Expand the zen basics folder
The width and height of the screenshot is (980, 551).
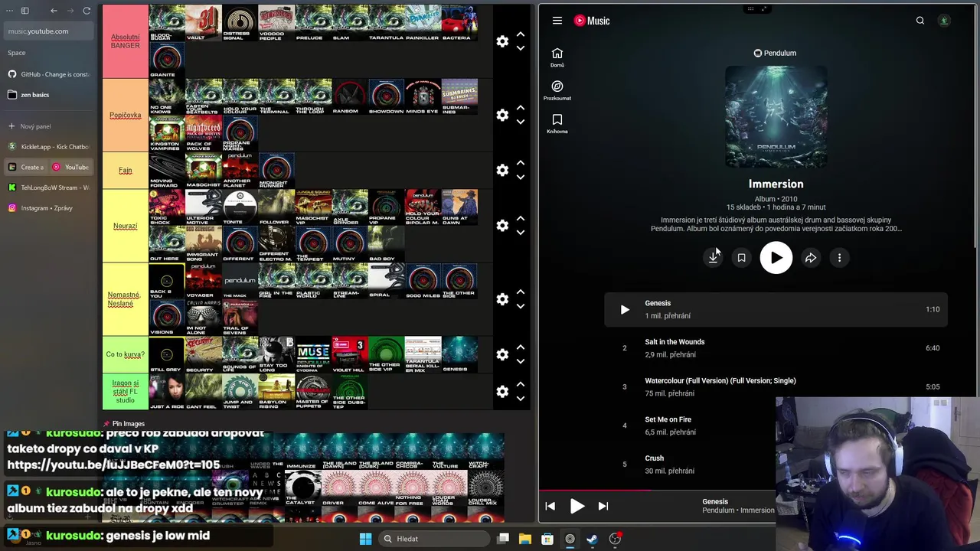(49, 95)
